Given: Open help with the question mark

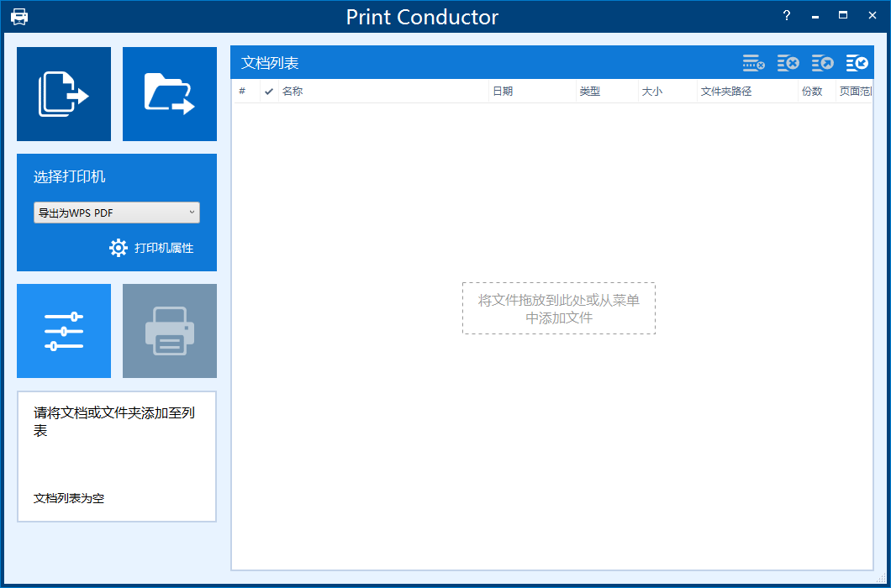Looking at the screenshot, I should 787,16.
